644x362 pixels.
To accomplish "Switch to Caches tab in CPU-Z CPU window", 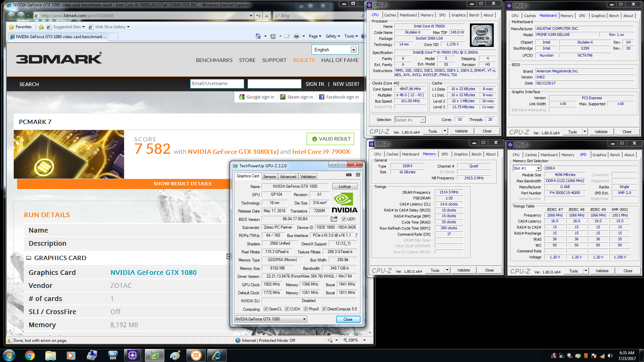I will click(x=390, y=15).
